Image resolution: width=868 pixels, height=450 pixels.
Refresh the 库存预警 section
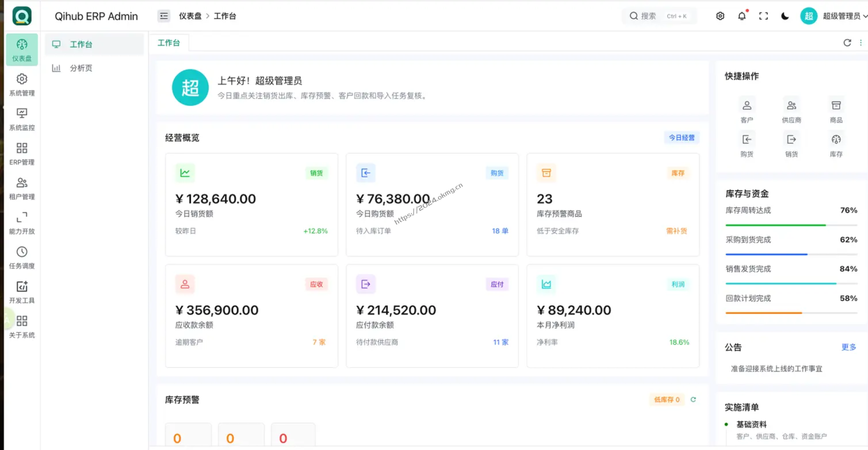click(x=693, y=399)
